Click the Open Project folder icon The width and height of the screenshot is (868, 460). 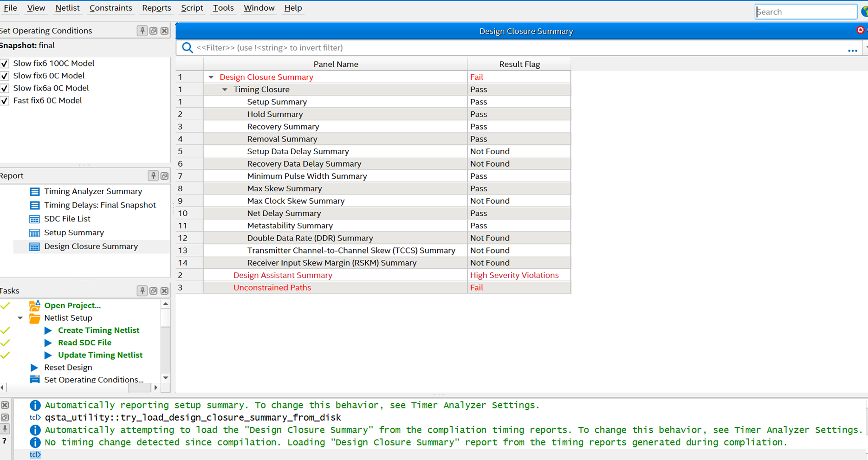pyautogui.click(x=35, y=305)
